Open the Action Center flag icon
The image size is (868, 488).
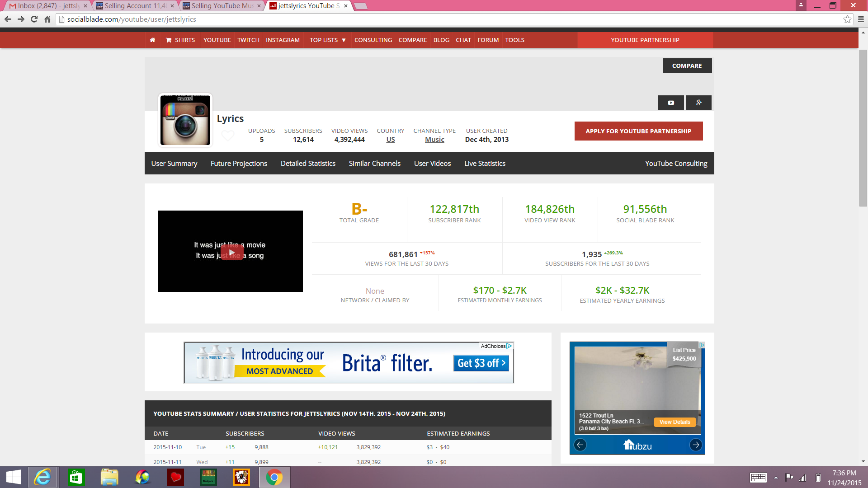789,478
